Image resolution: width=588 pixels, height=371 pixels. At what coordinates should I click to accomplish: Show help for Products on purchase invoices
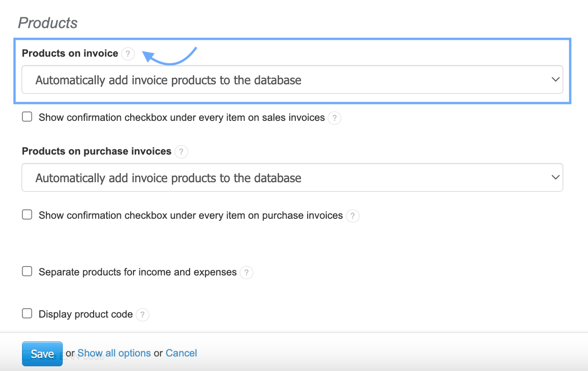181,152
